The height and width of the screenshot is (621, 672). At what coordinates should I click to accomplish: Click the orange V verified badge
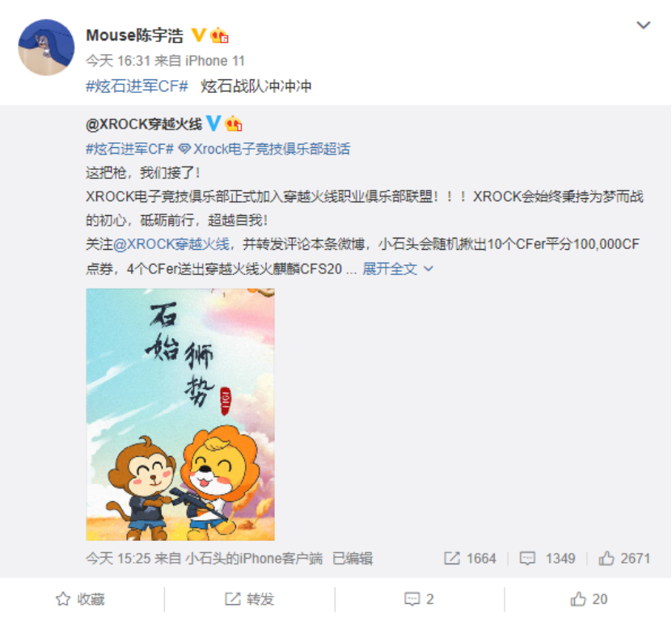click(x=198, y=35)
